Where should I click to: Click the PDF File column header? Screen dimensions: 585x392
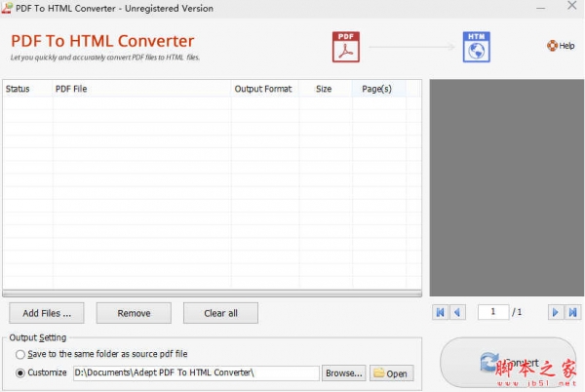pos(141,89)
